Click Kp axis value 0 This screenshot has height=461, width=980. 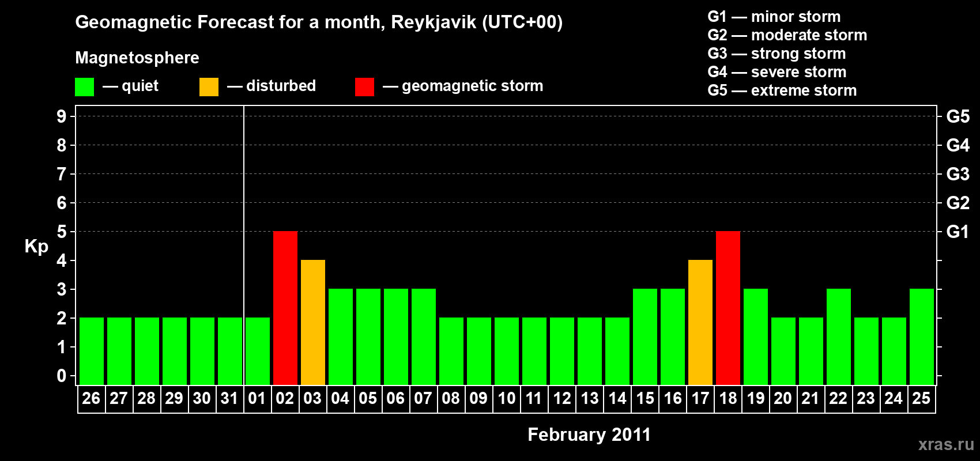coord(62,376)
